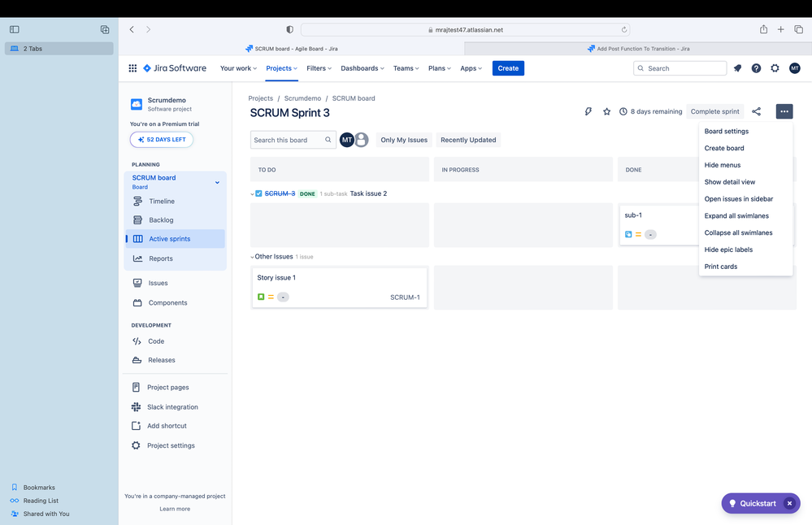812x525 pixels.
Task: Collapse the Other Issues swimlane
Action: 252,257
